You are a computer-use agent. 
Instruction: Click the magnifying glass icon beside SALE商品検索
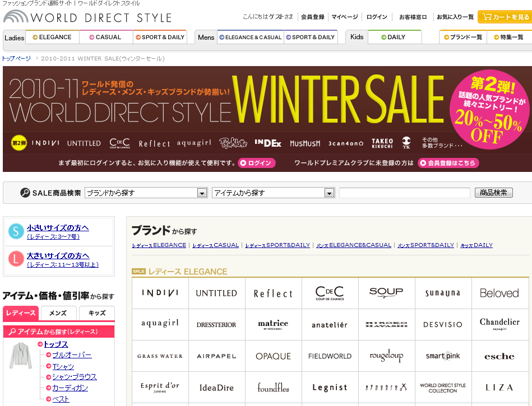coord(24,192)
